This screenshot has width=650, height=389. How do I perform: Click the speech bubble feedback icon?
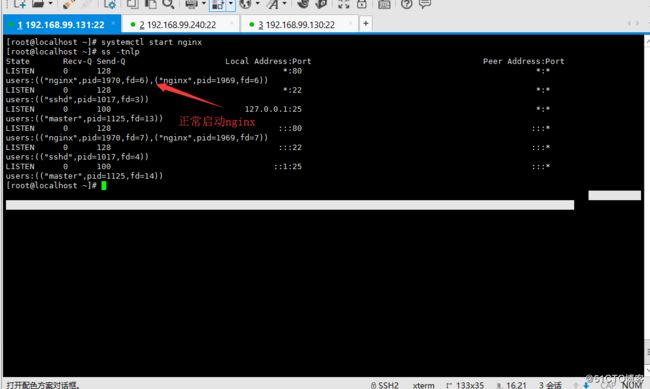[425, 4]
